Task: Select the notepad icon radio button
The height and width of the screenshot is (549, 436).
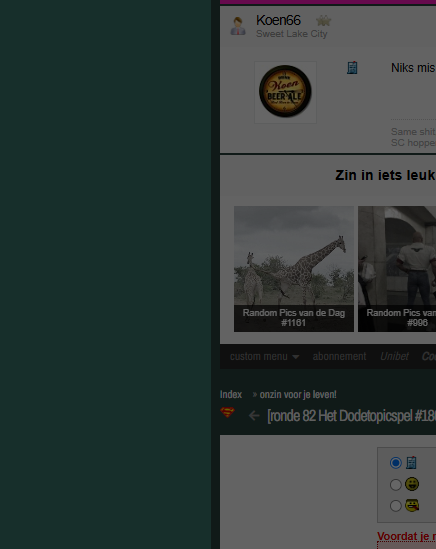Action: tap(396, 463)
